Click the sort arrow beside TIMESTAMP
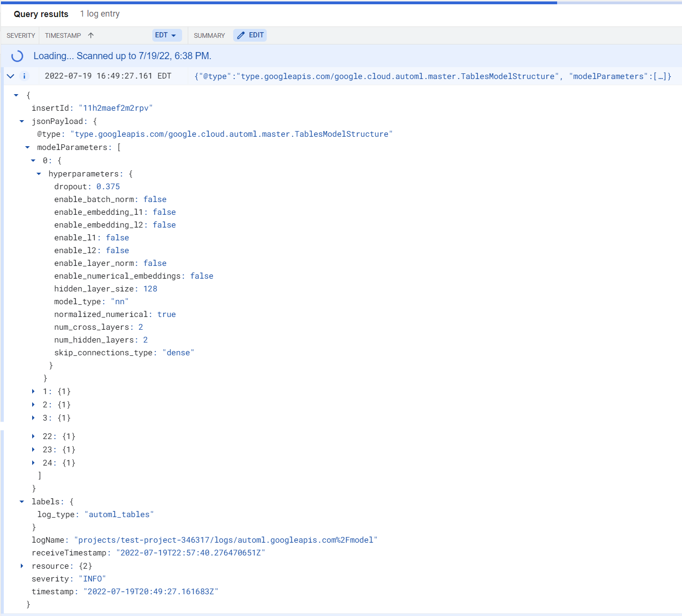This screenshot has height=616, width=682. [x=91, y=35]
